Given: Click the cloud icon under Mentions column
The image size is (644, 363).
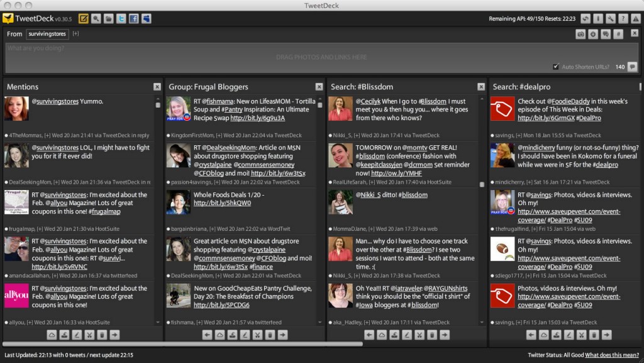Looking at the screenshot, I should [52, 335].
